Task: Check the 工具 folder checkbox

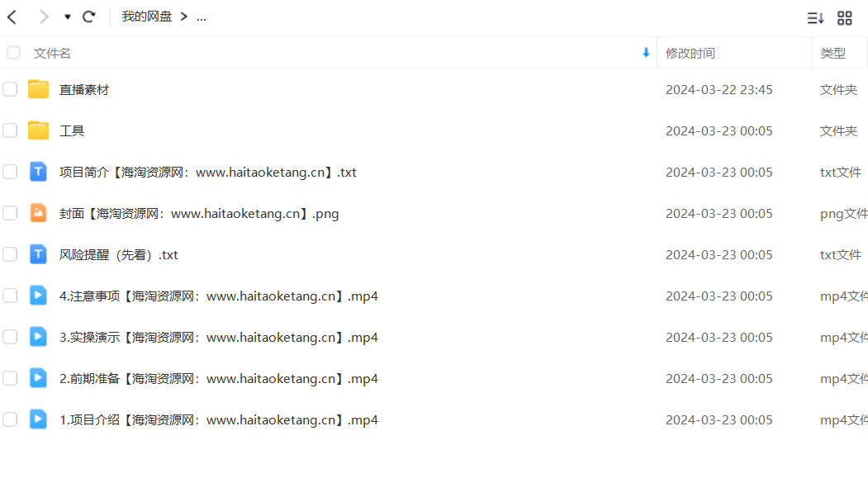Action: point(10,130)
